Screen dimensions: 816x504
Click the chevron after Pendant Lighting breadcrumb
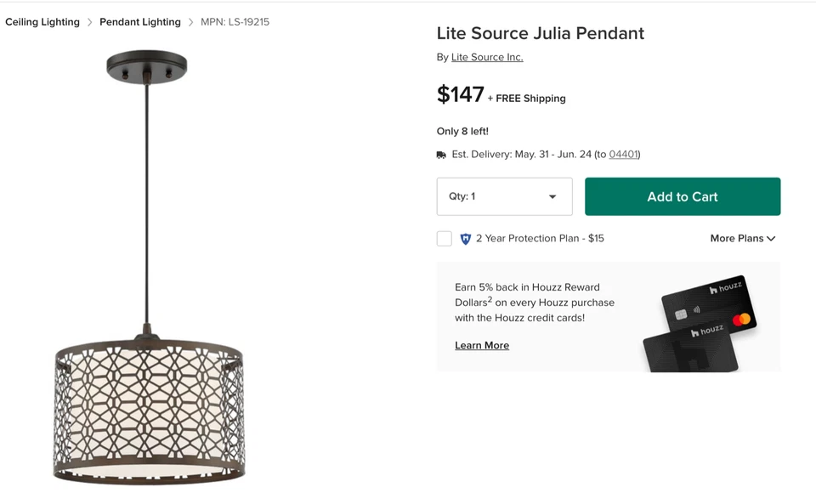(190, 22)
